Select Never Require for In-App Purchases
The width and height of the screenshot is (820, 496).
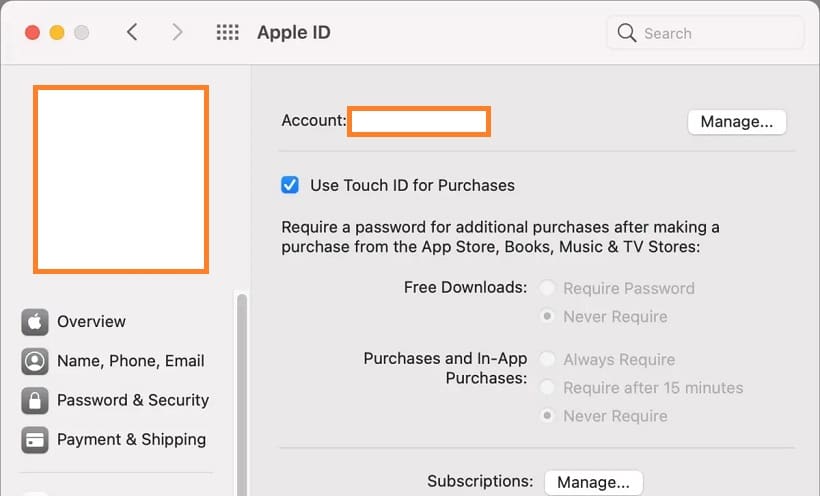pyautogui.click(x=547, y=416)
